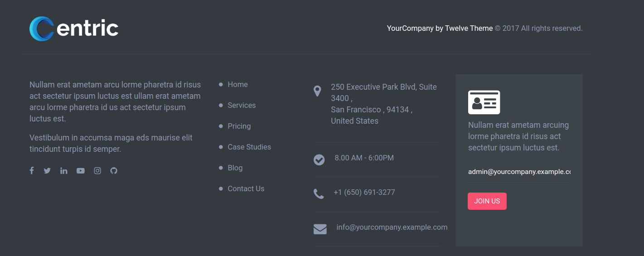Open the LinkedIn social icon
The image size is (644, 256).
[64, 171]
